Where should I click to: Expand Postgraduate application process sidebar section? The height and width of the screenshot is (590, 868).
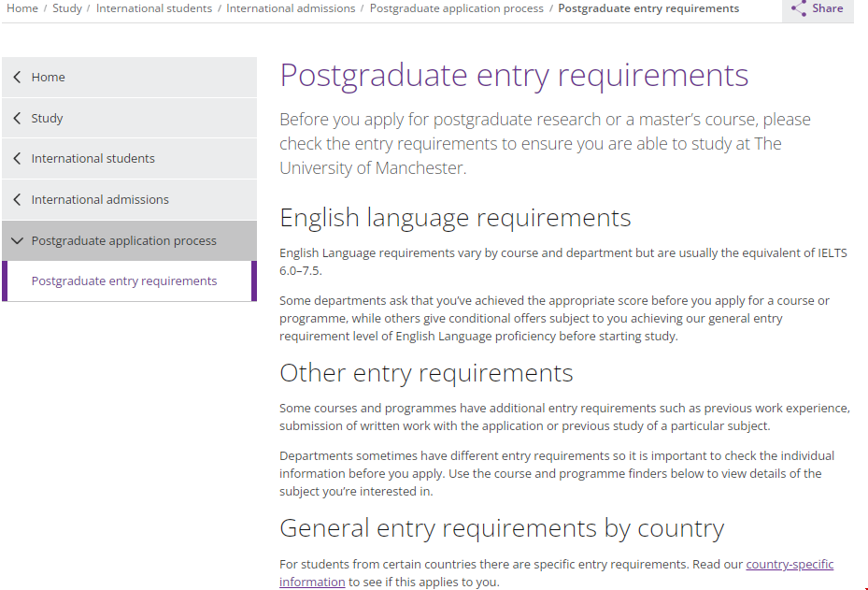click(123, 241)
